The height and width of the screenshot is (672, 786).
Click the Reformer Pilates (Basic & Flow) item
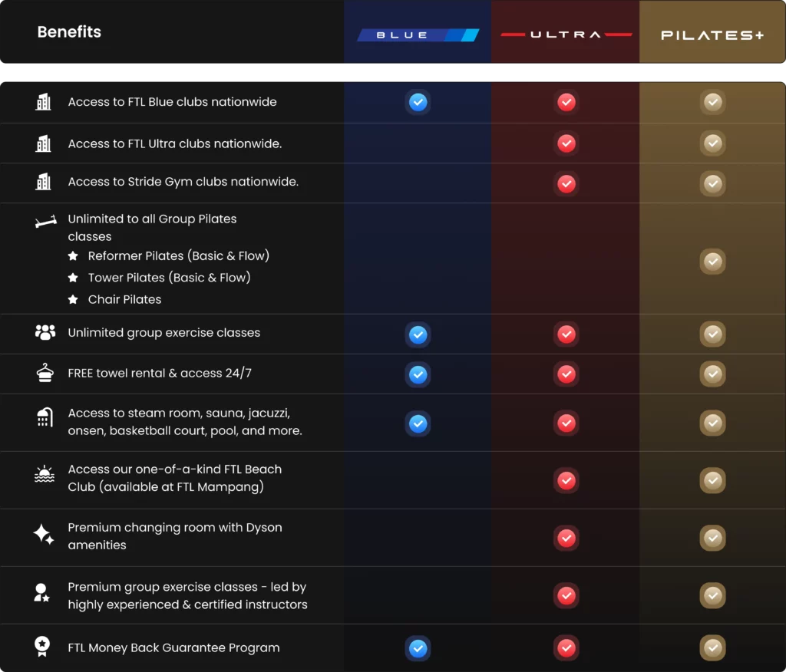[x=178, y=255]
